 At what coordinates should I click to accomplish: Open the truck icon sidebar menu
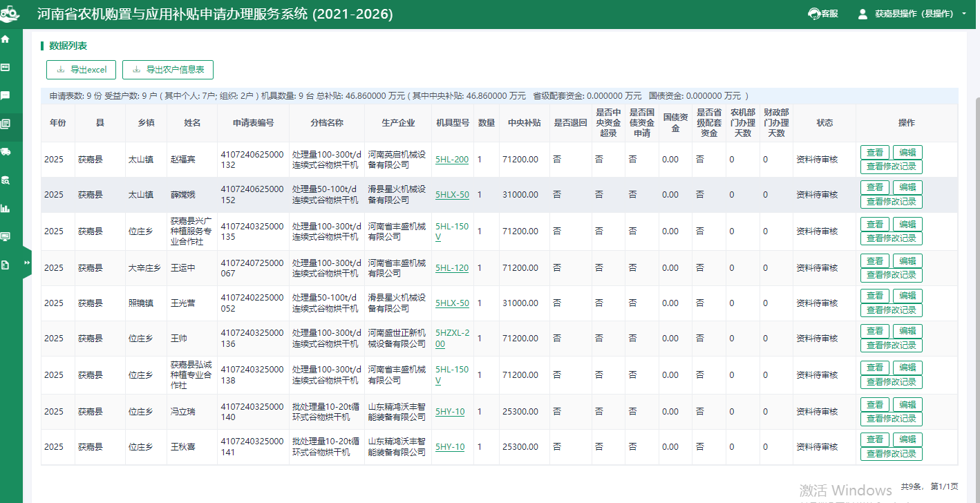(6, 152)
